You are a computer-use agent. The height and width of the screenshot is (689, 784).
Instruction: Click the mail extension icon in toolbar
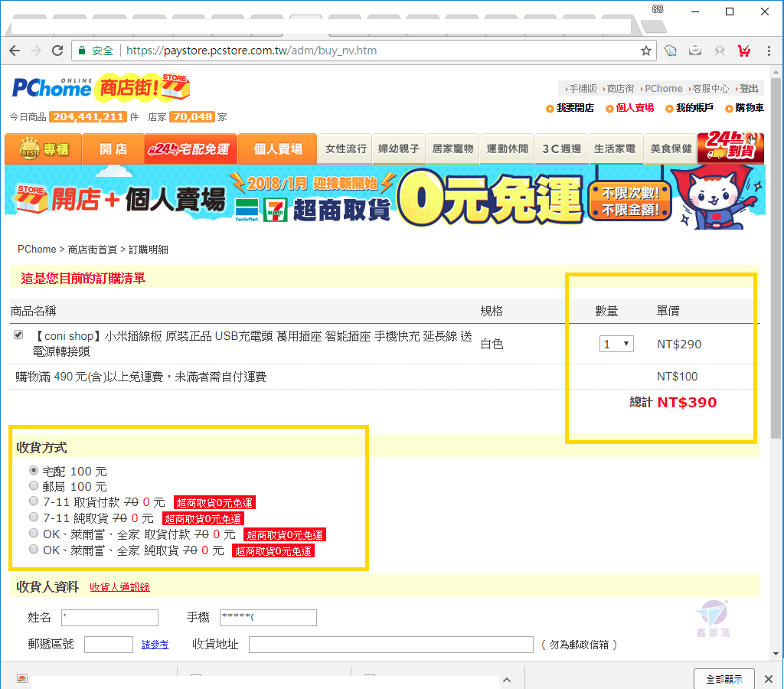(x=695, y=51)
